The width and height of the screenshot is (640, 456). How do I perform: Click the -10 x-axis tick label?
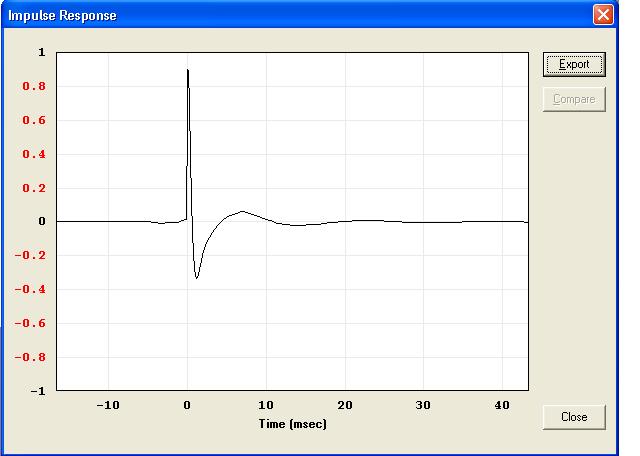[108, 405]
